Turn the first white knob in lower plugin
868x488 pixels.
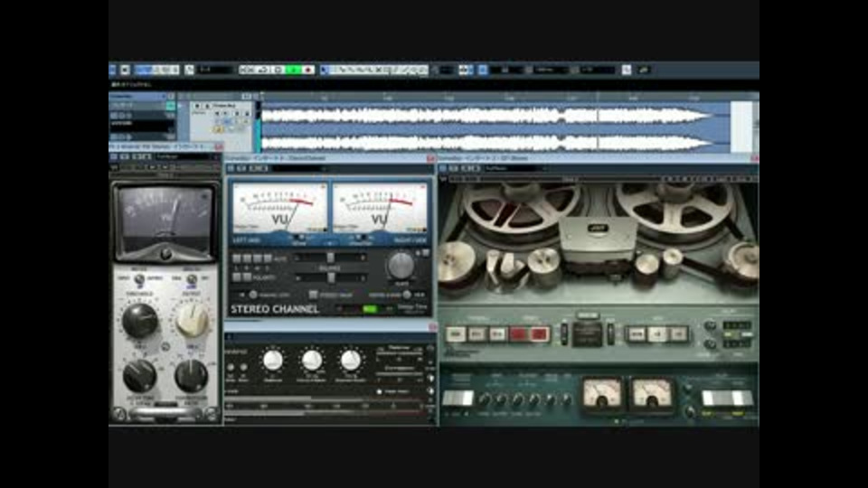point(272,361)
